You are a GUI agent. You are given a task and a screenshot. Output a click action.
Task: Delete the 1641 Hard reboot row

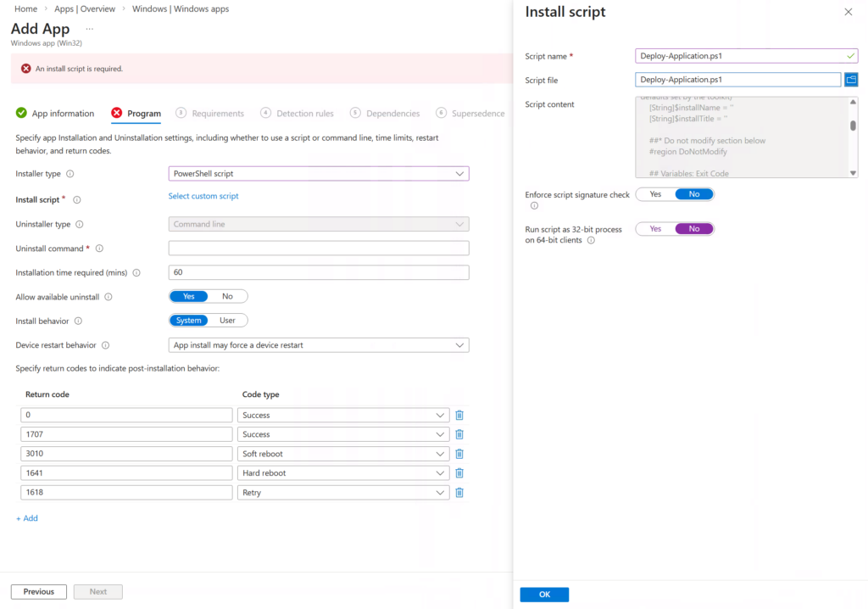tap(459, 473)
